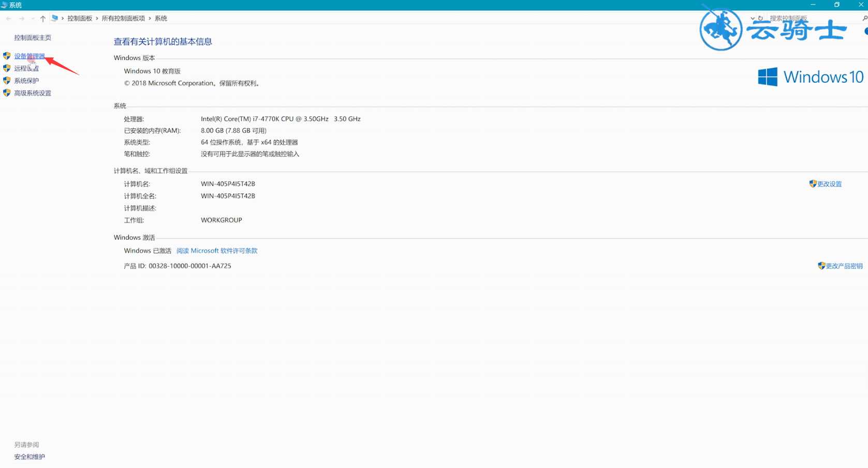Open Advanced system settings (高级系统设置)
This screenshot has height=468, width=868.
(x=33, y=93)
